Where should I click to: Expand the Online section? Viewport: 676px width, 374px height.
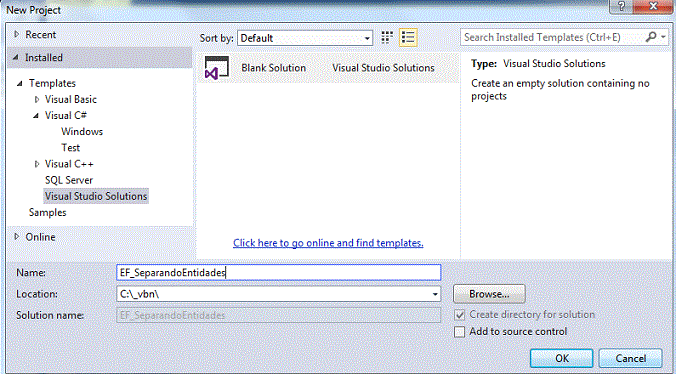point(16,237)
